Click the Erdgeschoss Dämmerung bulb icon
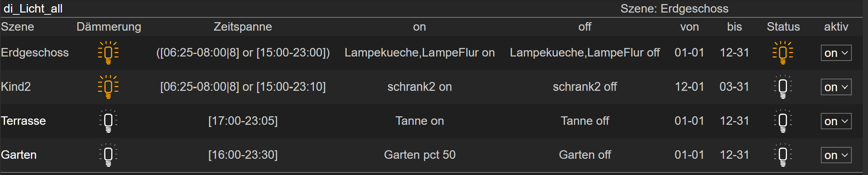The height and width of the screenshot is (175, 868). pyautogui.click(x=108, y=53)
